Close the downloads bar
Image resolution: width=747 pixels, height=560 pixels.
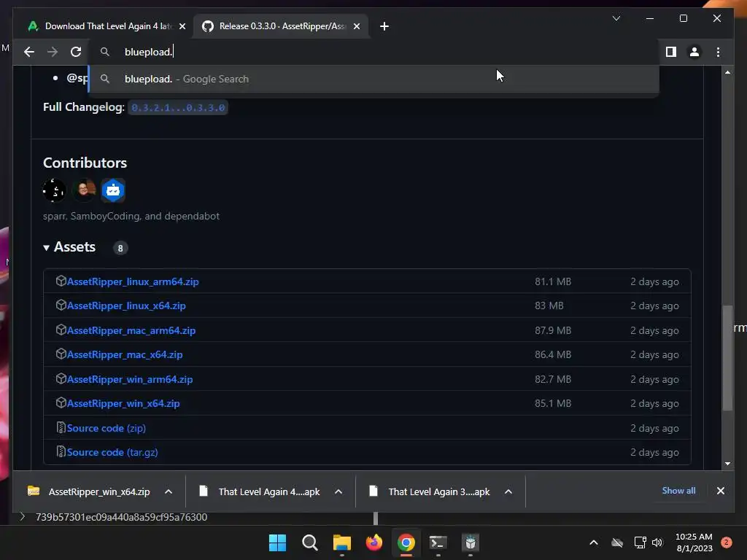point(720,491)
